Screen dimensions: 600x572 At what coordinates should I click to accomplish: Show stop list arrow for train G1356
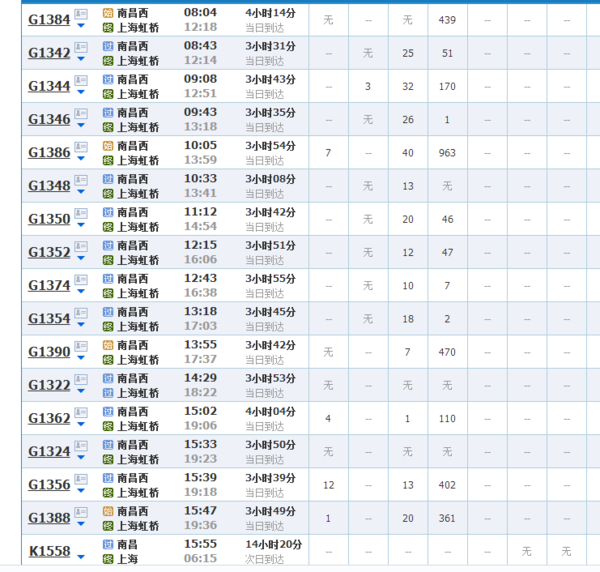click(81, 491)
